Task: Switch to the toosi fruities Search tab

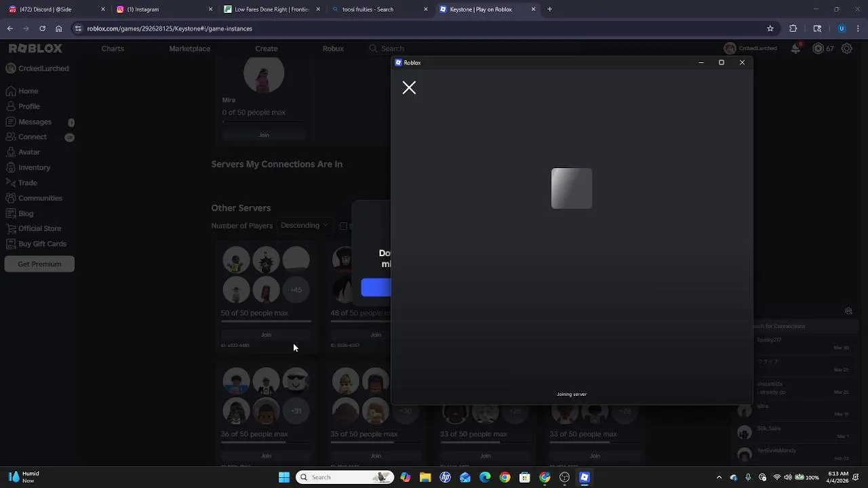Action: coord(378,9)
